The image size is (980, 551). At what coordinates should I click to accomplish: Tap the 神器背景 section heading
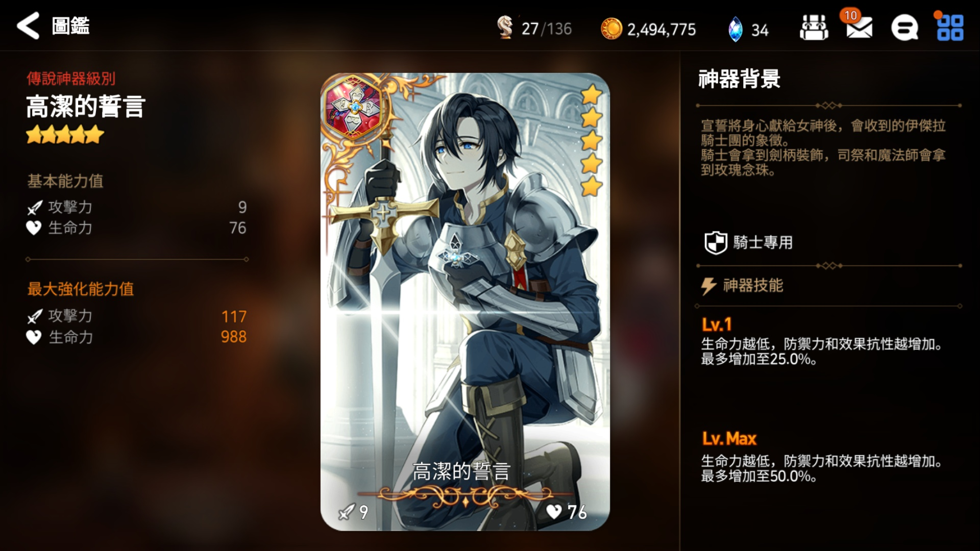coord(739,79)
